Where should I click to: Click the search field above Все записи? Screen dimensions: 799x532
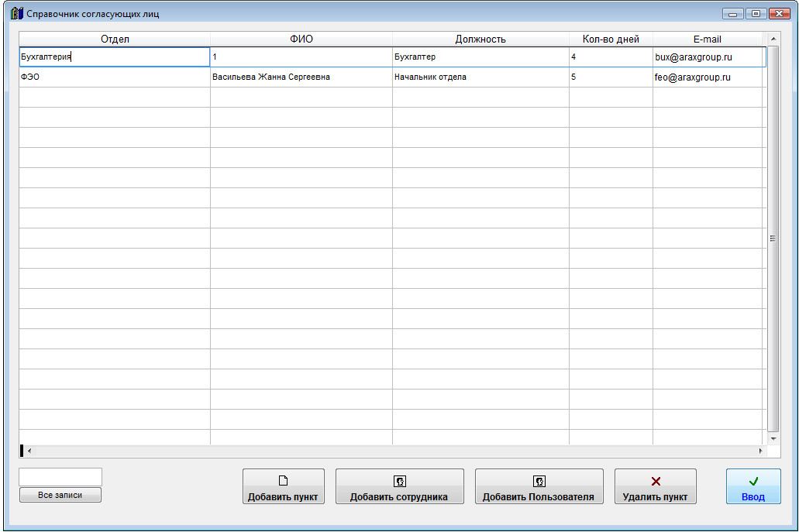pyautogui.click(x=60, y=477)
